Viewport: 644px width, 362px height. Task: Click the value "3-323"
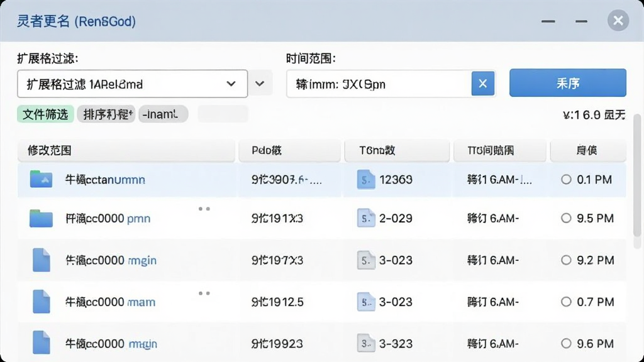click(x=396, y=344)
